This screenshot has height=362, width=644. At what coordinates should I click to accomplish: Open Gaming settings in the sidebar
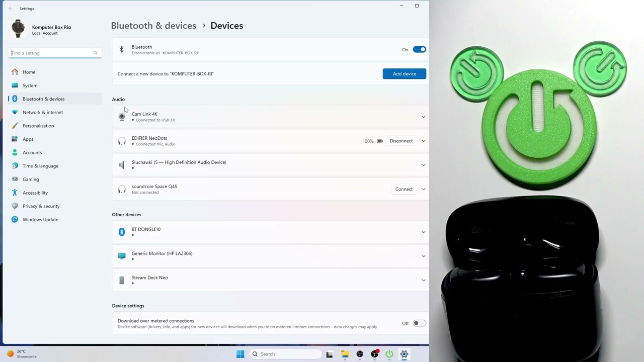point(55,179)
